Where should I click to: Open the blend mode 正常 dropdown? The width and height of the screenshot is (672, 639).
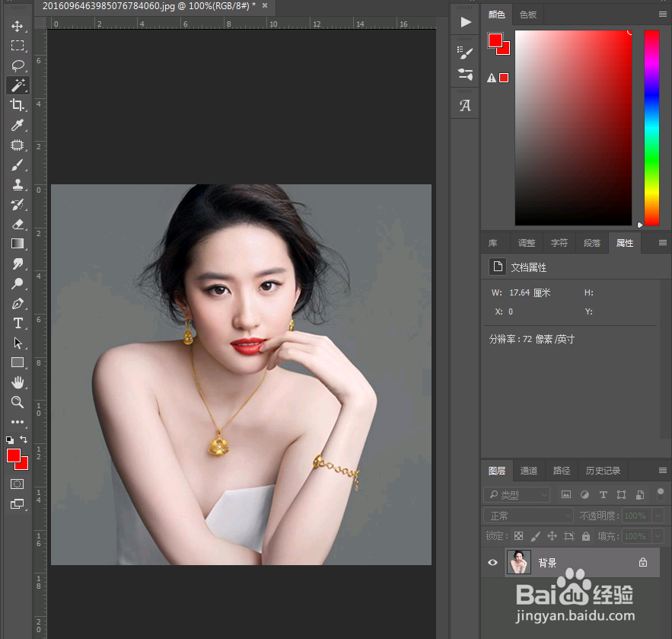coord(528,516)
